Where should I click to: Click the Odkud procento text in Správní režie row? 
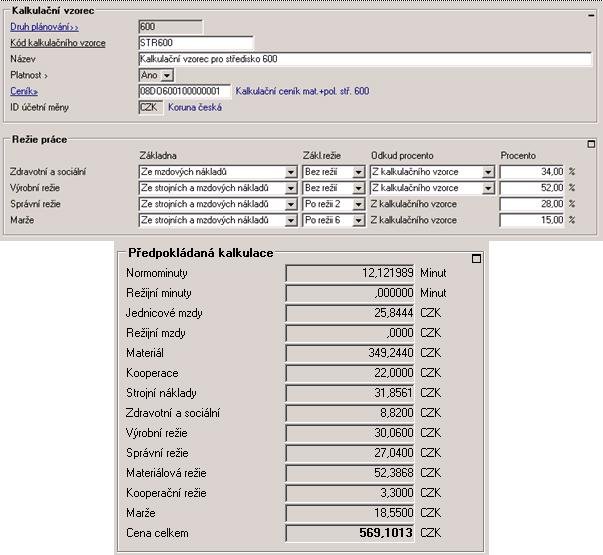coord(414,204)
